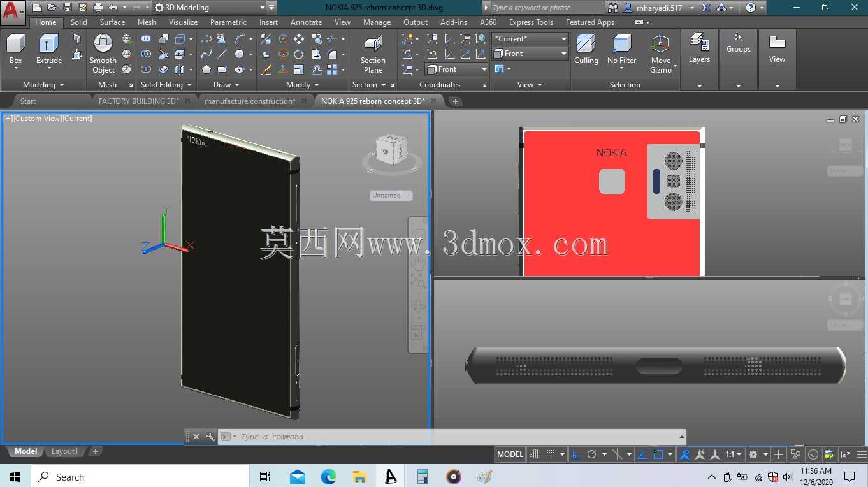Screen dimensions: 868x487
Task: Open the Start drawing tab
Action: (28, 101)
